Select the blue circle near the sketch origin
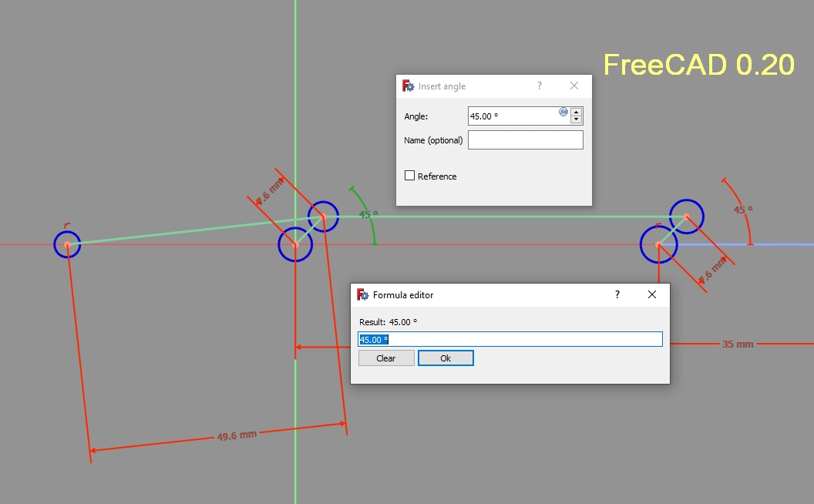Screen dimensions: 814x504 (295, 244)
